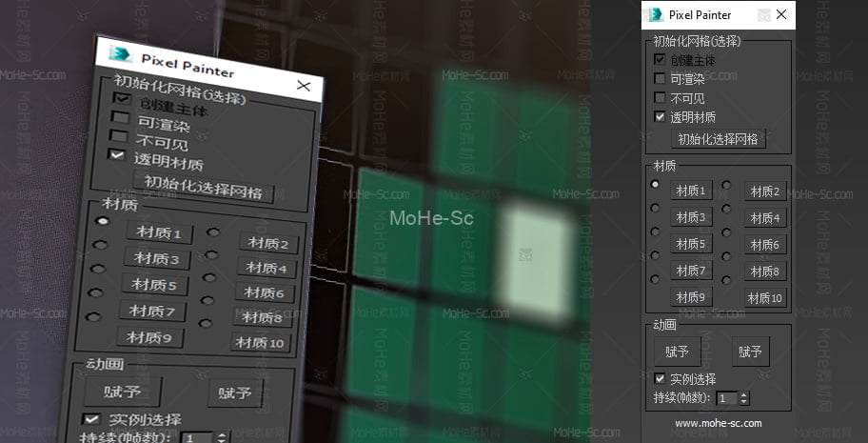Click 材质4 button in the upright panel
The height and width of the screenshot is (443, 868).
(764, 218)
